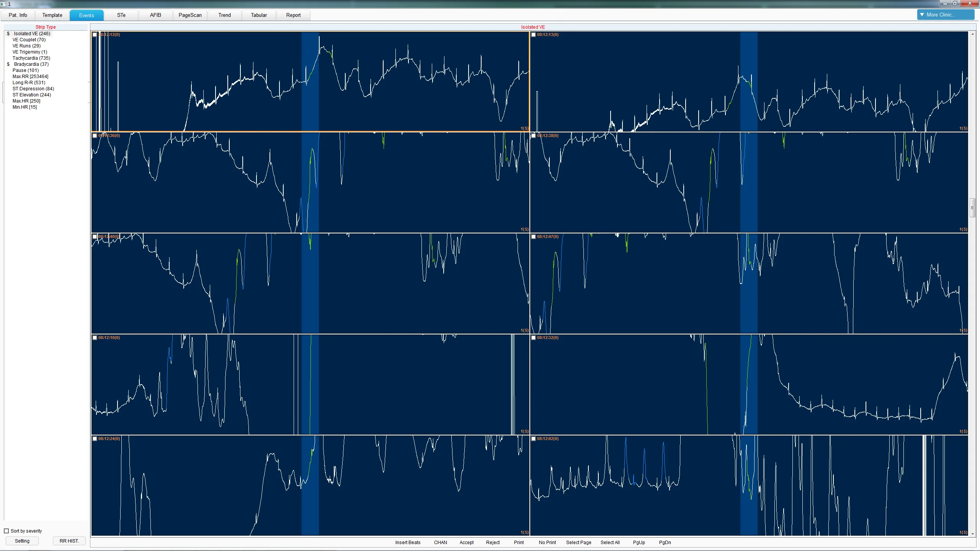Image resolution: width=980 pixels, height=551 pixels.
Task: Click Select All in bottom toolbar
Action: tap(610, 542)
